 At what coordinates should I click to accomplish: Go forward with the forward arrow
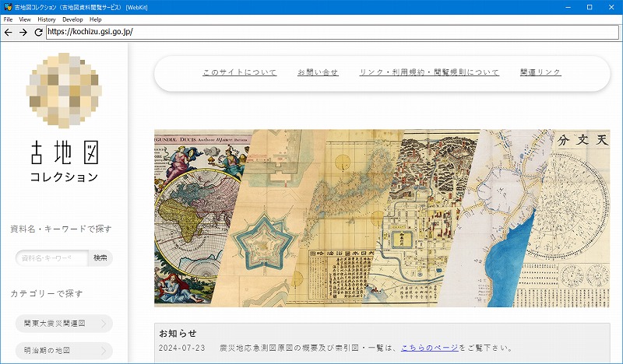coord(23,32)
